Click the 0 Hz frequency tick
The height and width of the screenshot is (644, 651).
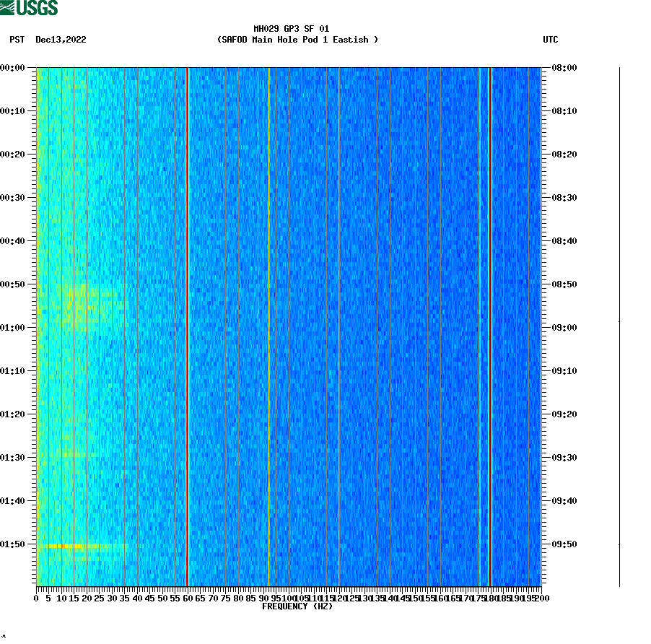[x=35, y=599]
